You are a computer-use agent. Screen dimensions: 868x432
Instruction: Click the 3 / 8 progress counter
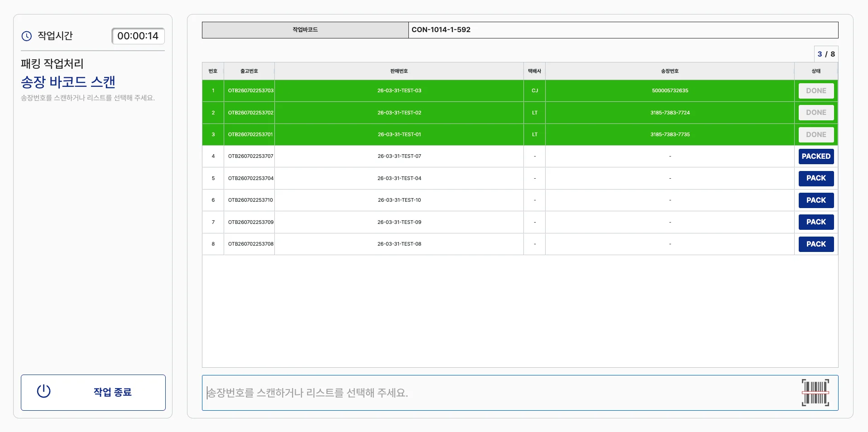826,54
